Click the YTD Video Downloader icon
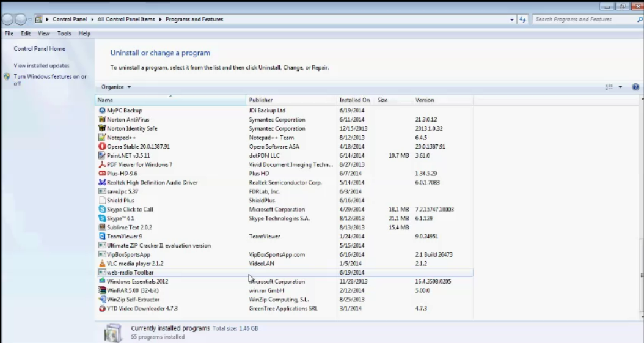This screenshot has height=343, width=644. (102, 309)
